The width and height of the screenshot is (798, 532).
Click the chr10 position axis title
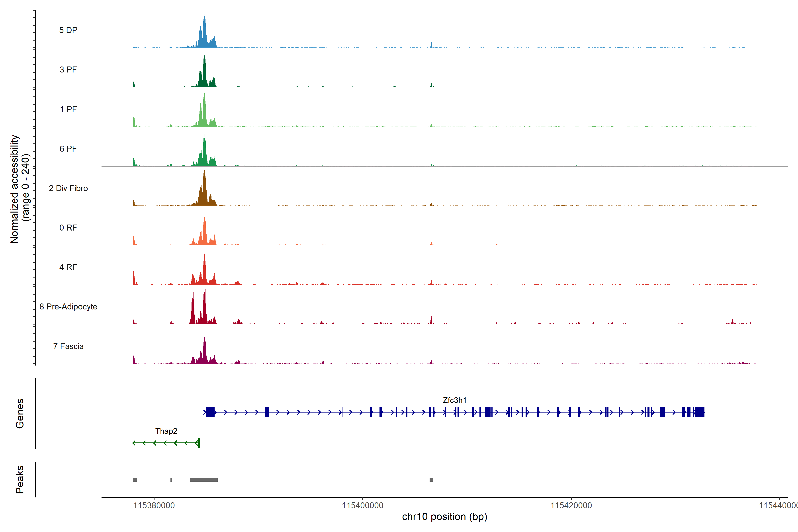pos(444,516)
